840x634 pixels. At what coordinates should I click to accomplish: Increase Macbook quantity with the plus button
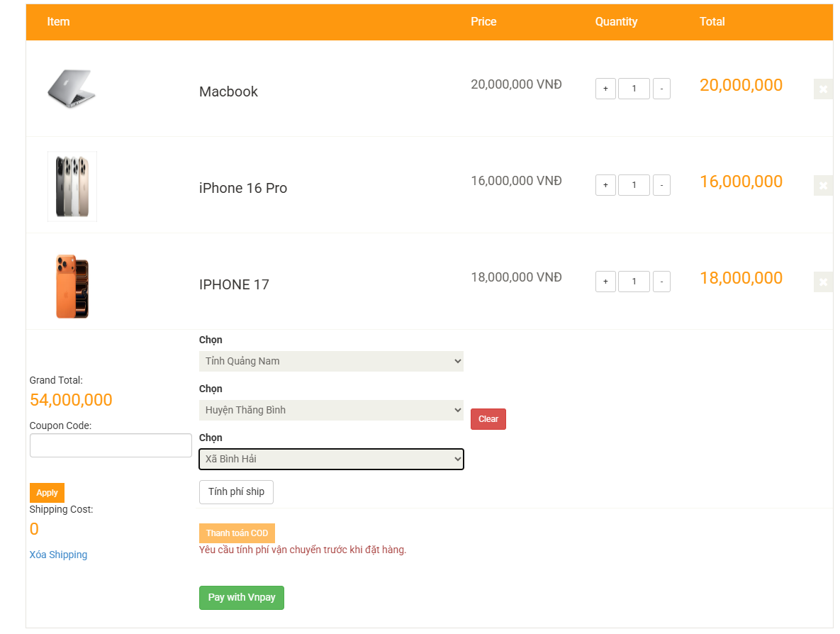click(605, 89)
